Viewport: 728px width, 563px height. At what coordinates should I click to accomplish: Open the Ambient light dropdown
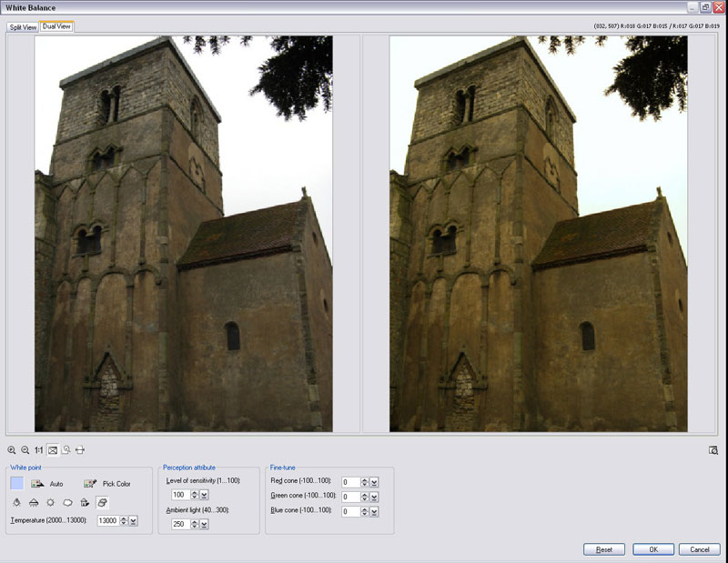tap(204, 524)
